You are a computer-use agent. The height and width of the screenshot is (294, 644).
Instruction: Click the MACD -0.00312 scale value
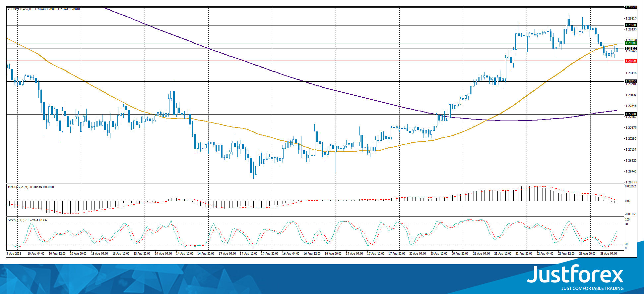point(630,214)
